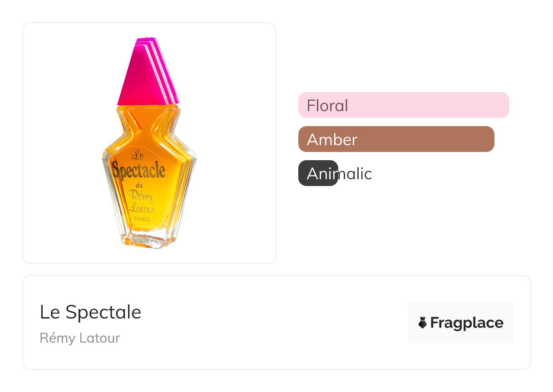Viewport: 553px width, 392px height.
Task: Click the "Rémy" script on the bottle
Action: click(140, 196)
